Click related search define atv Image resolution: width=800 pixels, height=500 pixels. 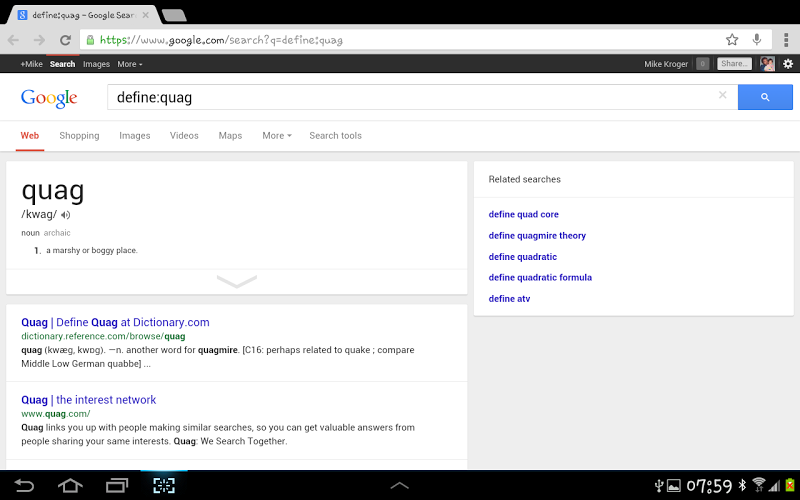pos(509,299)
